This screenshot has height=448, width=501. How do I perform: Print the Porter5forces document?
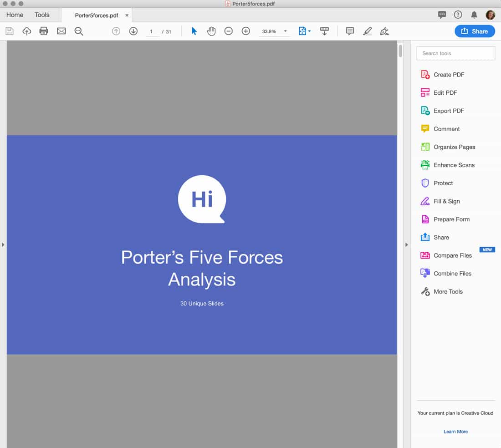click(x=44, y=31)
